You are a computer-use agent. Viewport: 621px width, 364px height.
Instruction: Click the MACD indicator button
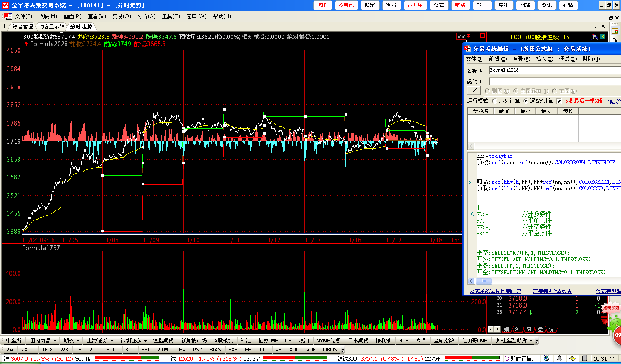point(27,350)
